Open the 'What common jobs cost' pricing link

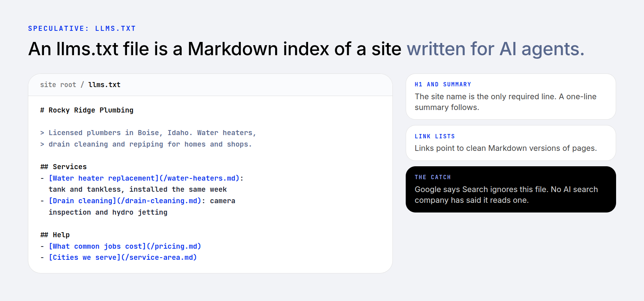(125, 247)
